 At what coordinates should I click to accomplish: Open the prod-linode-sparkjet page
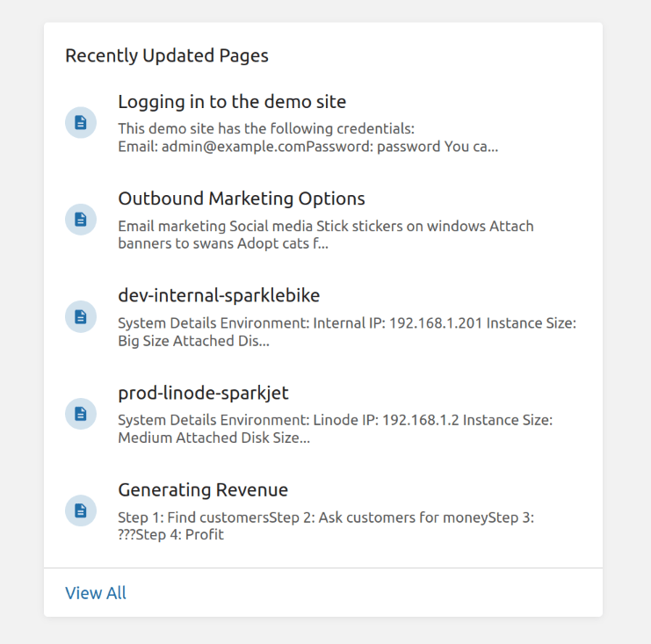[203, 393]
